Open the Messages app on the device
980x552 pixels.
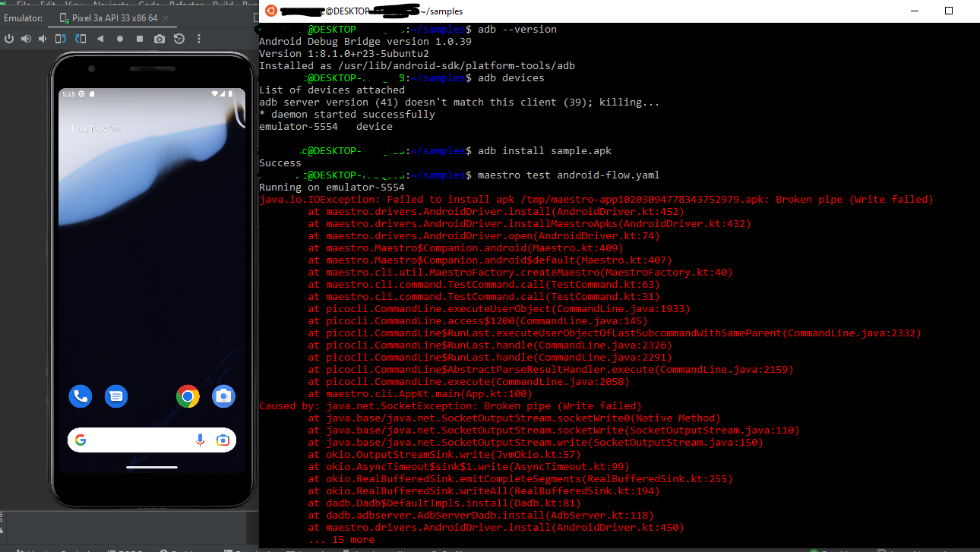(x=115, y=396)
